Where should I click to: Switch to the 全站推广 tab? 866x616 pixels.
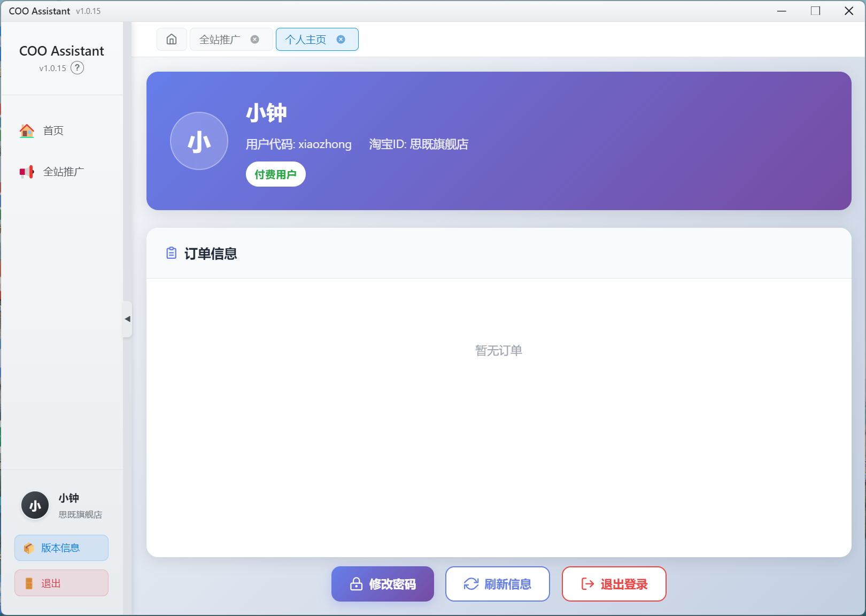[219, 38]
